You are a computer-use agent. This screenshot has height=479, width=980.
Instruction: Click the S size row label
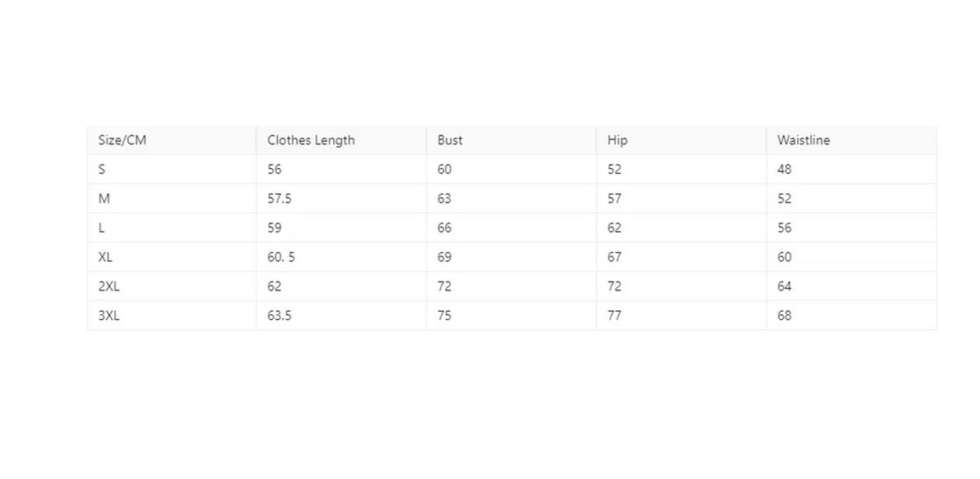pos(101,170)
